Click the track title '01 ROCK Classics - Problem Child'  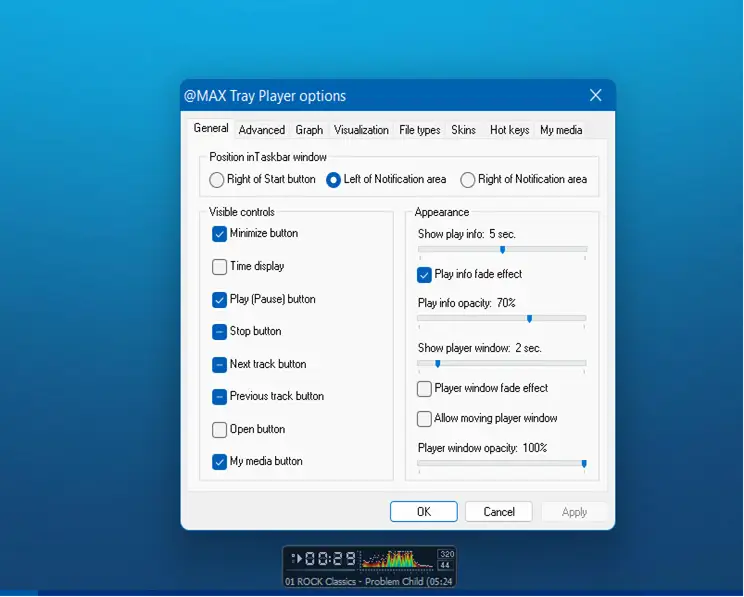click(x=353, y=581)
